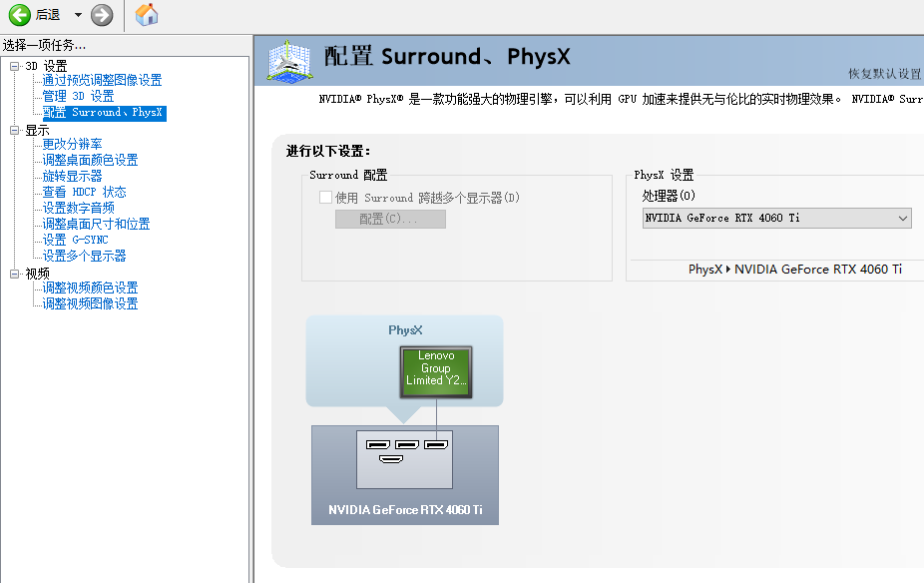
Task: Open the PhysX 处理器 dropdown
Action: [776, 218]
